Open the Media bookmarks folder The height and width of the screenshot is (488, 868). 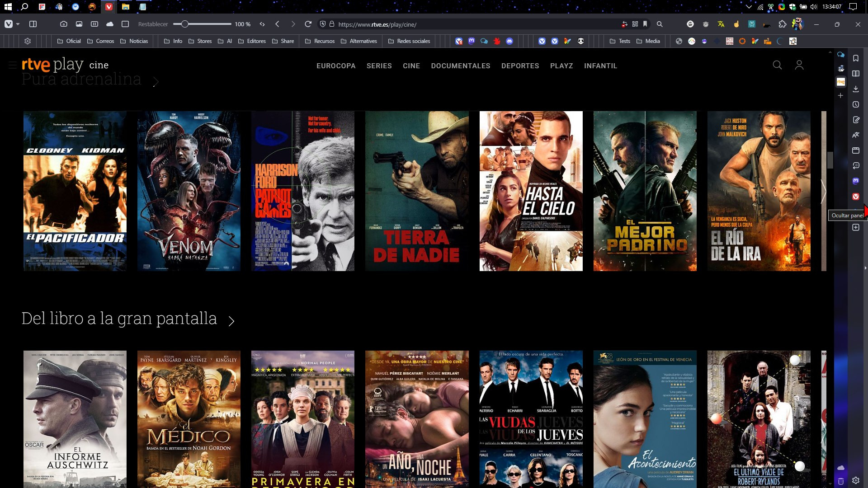point(648,41)
